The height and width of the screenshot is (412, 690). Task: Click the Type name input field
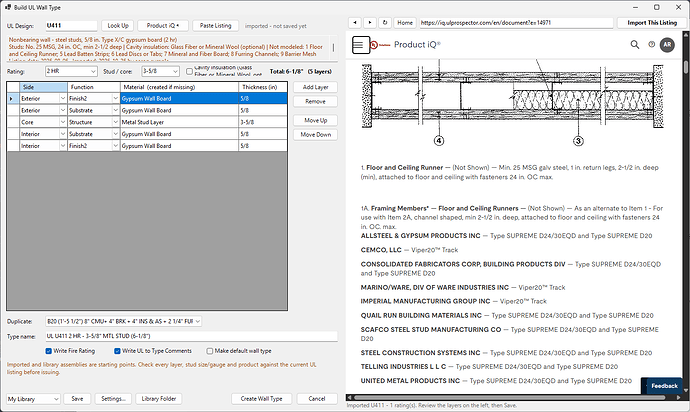(x=191, y=336)
